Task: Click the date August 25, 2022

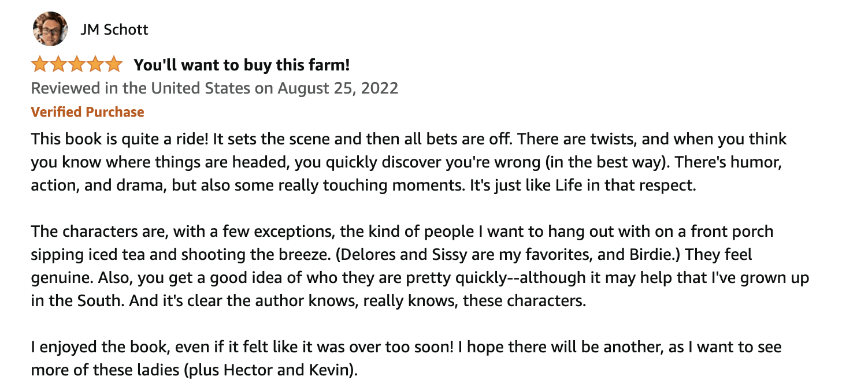Action: tap(338, 88)
